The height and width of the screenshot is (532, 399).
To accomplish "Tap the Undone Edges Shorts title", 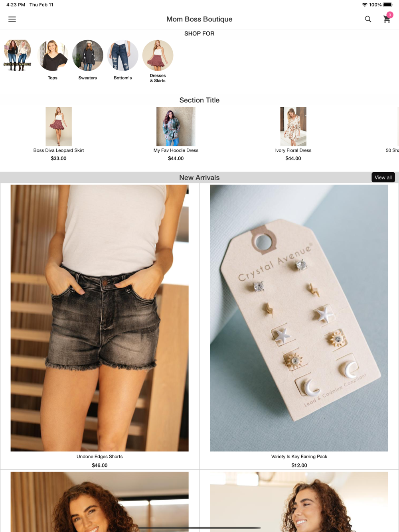I will 100,457.
